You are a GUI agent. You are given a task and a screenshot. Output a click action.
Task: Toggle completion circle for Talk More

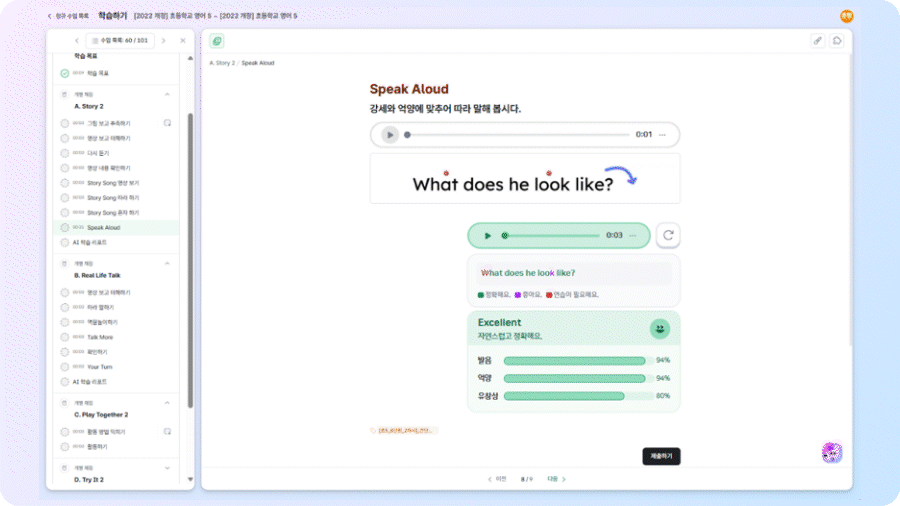(x=65, y=337)
